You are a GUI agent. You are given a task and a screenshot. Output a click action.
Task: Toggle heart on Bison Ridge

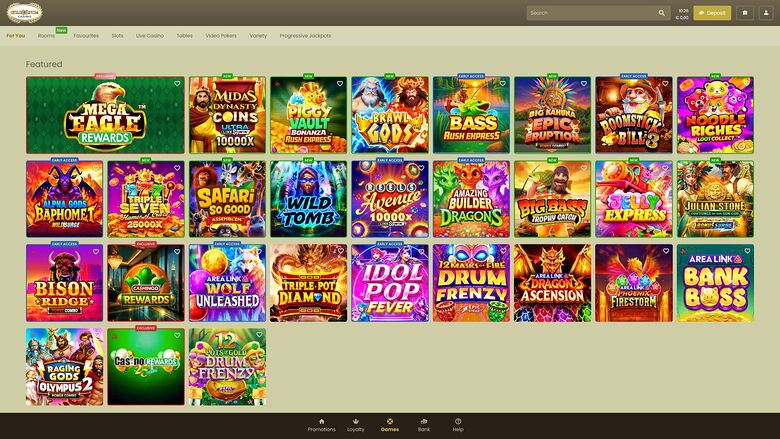coord(96,252)
